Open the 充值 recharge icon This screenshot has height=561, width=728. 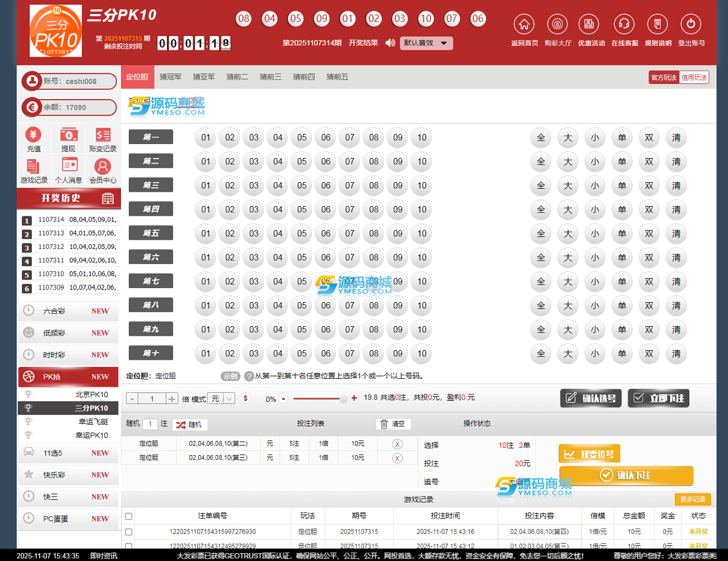34,135
